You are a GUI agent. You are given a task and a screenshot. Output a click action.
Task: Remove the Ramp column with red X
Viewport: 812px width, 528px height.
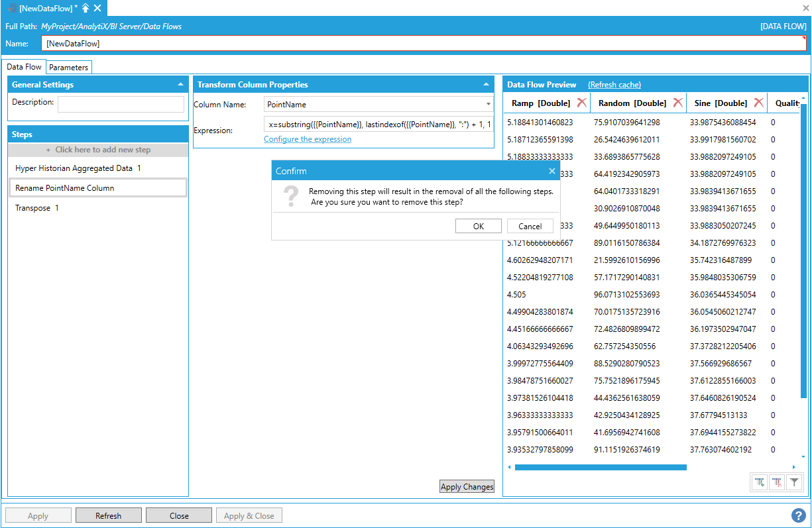pyautogui.click(x=581, y=103)
